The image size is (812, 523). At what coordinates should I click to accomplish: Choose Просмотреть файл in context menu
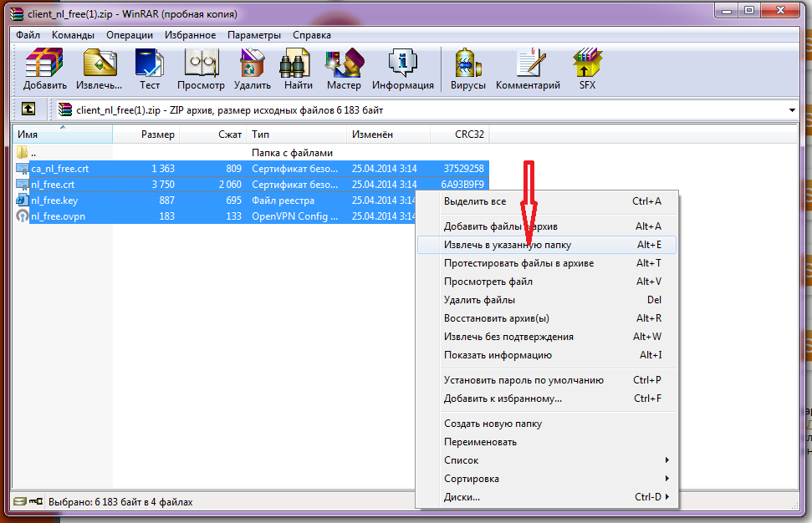[x=547, y=282]
